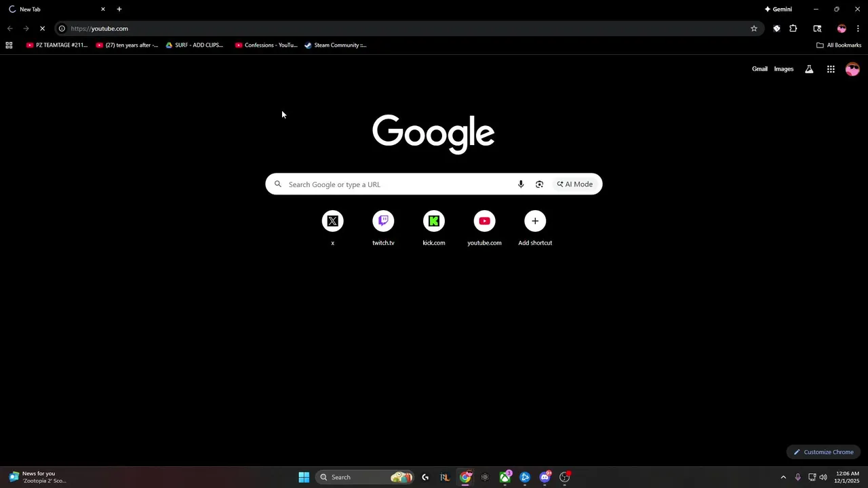
Task: Open the kick.com shortcut
Action: [434, 228]
